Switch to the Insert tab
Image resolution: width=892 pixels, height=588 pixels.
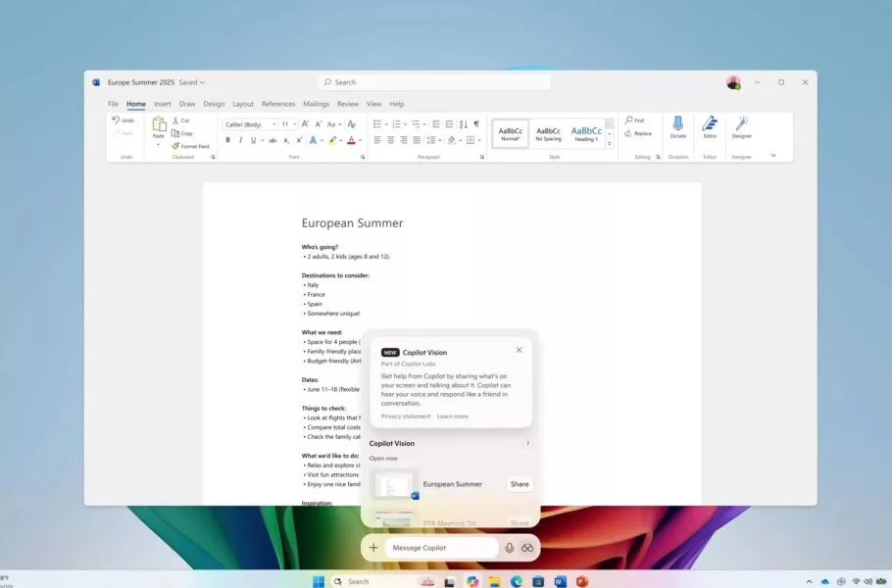click(162, 103)
